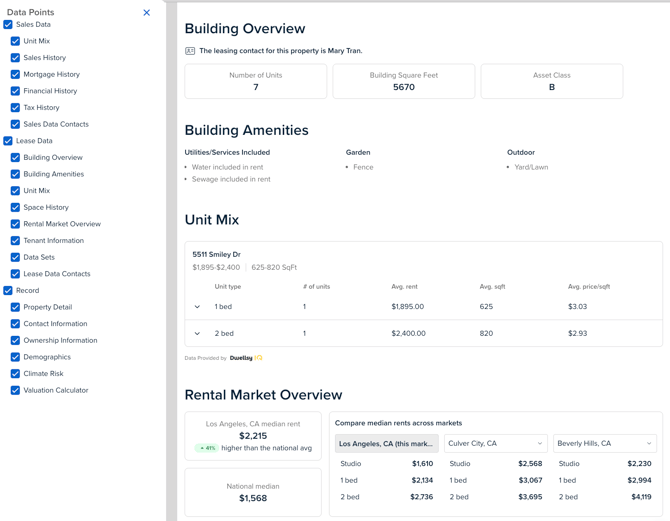Close the Data Points panel
Viewport: 670px width, 521px height.
pyautogui.click(x=147, y=13)
